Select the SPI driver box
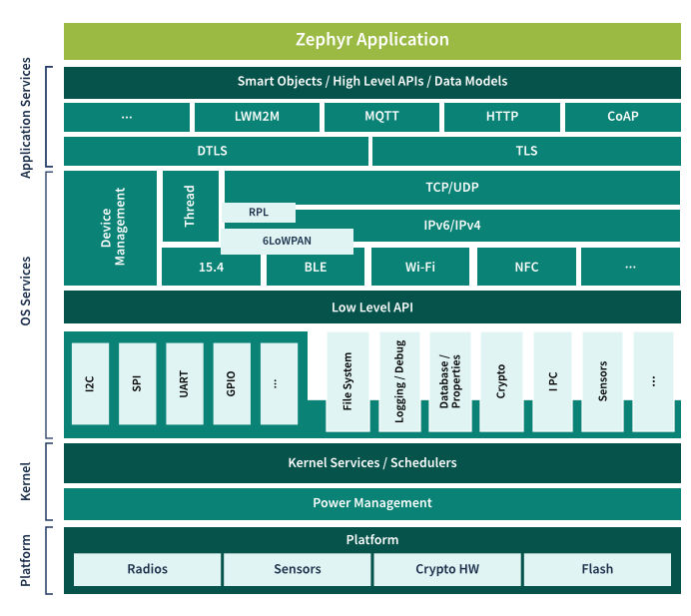The width and height of the screenshot is (691, 616). tap(138, 383)
